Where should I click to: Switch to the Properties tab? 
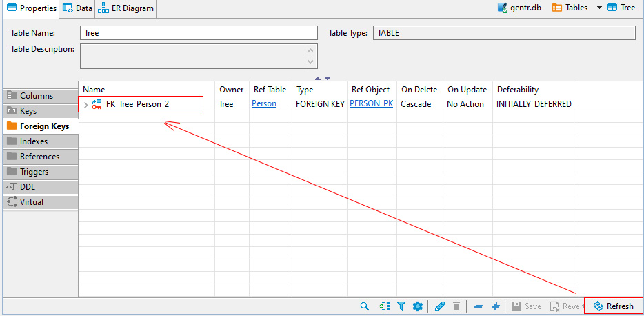point(32,8)
